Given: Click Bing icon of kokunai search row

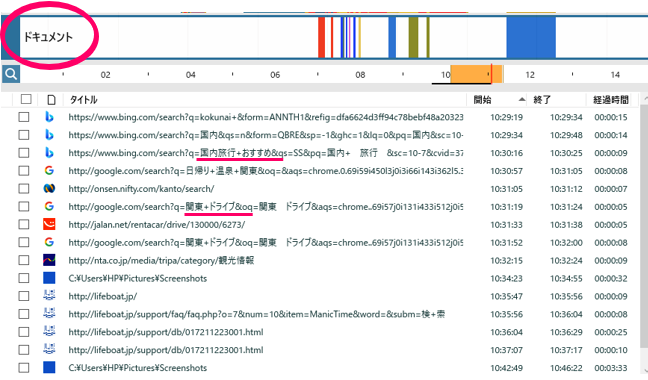Looking at the screenshot, I should pyautogui.click(x=49, y=117).
